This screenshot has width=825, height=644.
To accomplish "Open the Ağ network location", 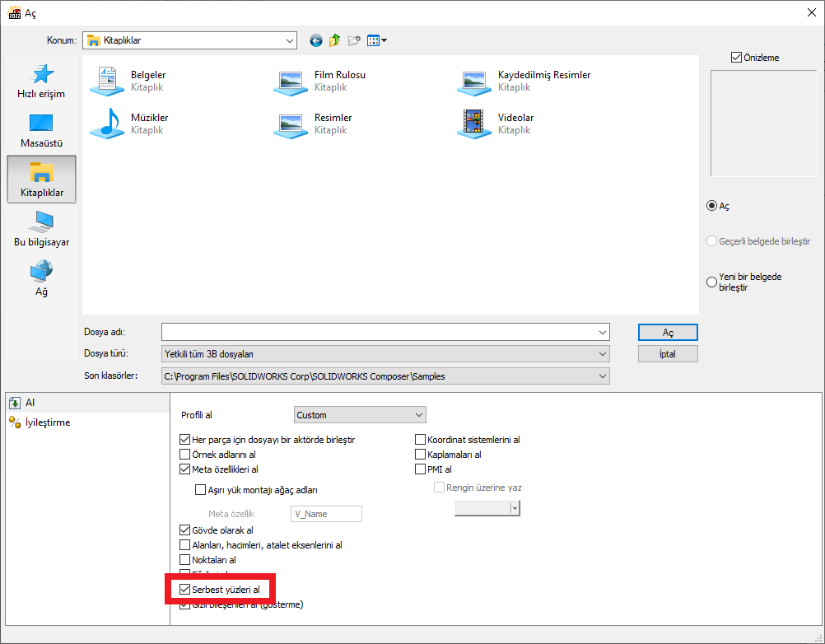I will tap(41, 278).
